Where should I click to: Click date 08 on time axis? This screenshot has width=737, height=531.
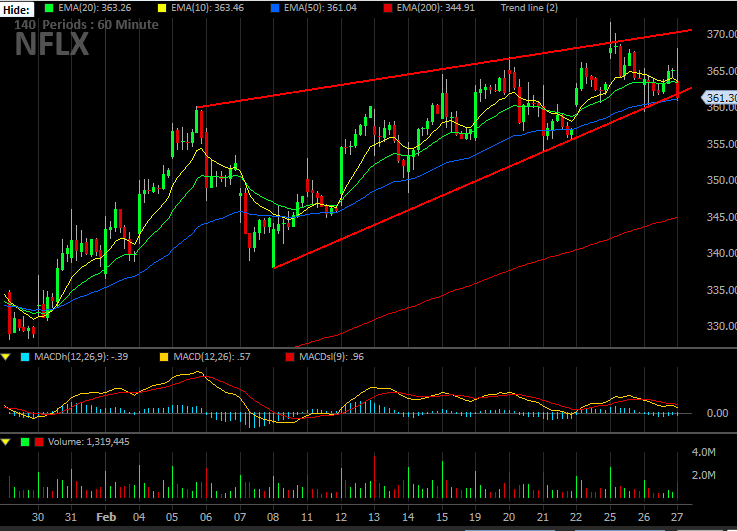pos(273,517)
